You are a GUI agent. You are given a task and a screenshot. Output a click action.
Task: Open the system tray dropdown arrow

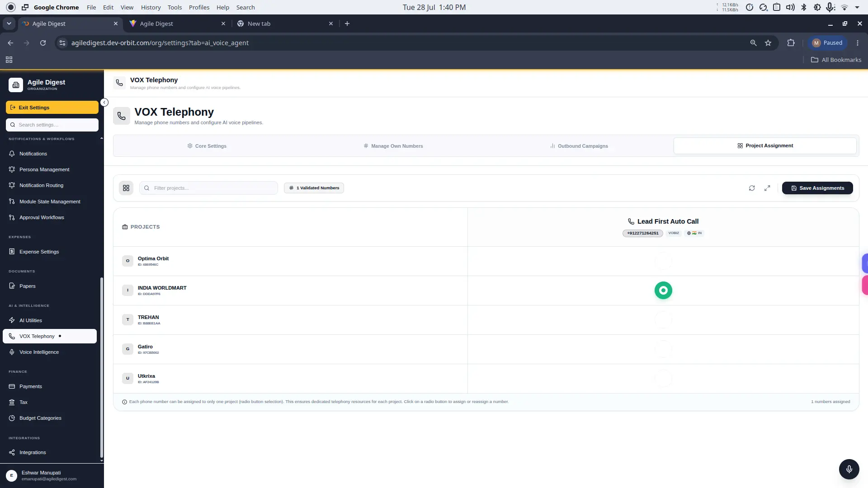[x=857, y=7]
